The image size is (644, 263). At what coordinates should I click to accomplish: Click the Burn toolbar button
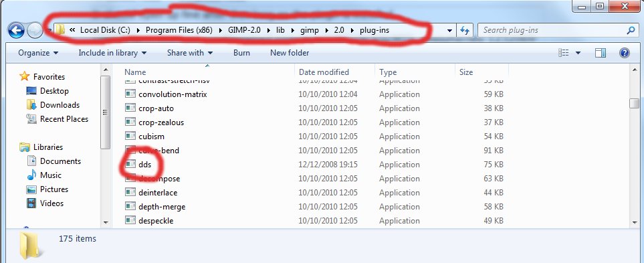pyautogui.click(x=241, y=53)
